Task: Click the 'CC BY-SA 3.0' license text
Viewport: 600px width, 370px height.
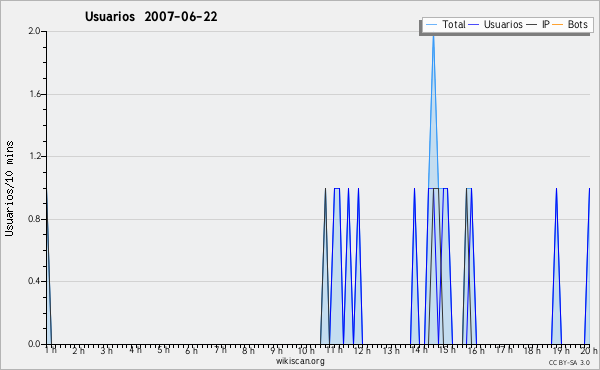Action: (569, 363)
